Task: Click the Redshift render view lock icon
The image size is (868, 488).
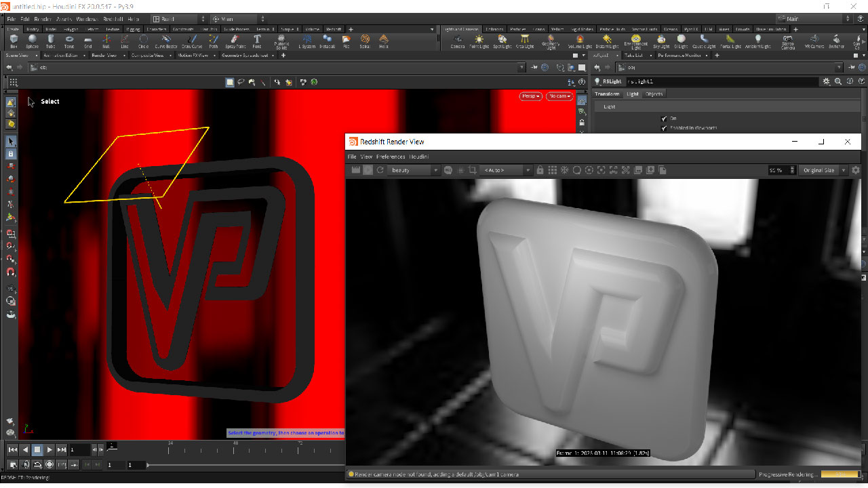Action: tap(540, 170)
